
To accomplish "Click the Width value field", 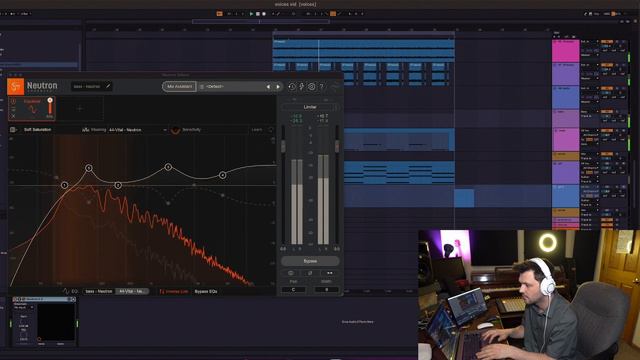I will (327, 289).
